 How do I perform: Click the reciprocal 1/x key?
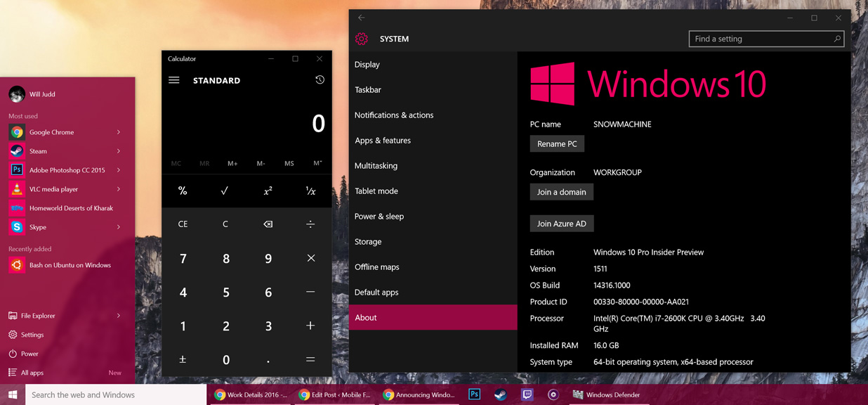[x=310, y=191]
